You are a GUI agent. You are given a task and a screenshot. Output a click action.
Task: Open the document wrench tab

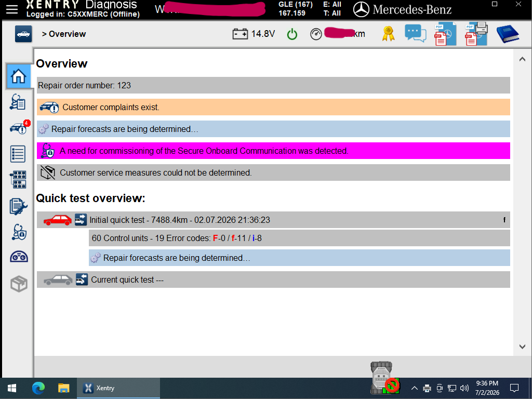(18, 206)
